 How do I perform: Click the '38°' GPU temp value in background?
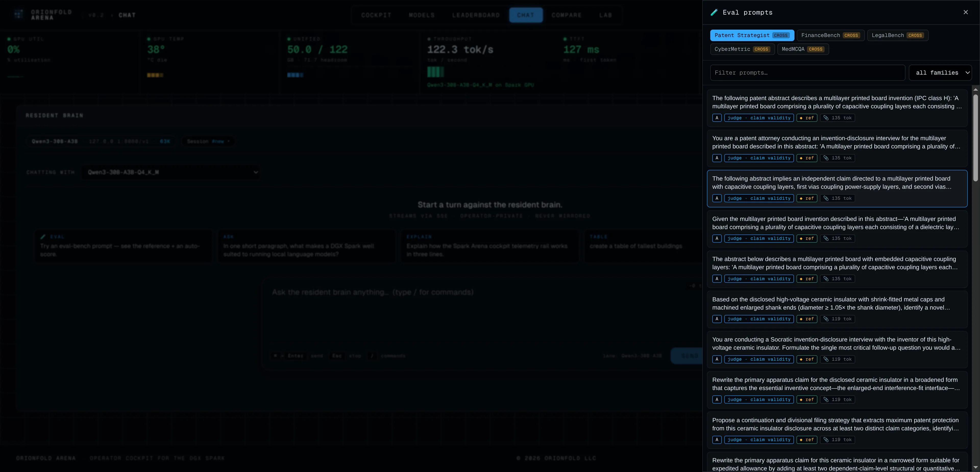click(x=156, y=50)
